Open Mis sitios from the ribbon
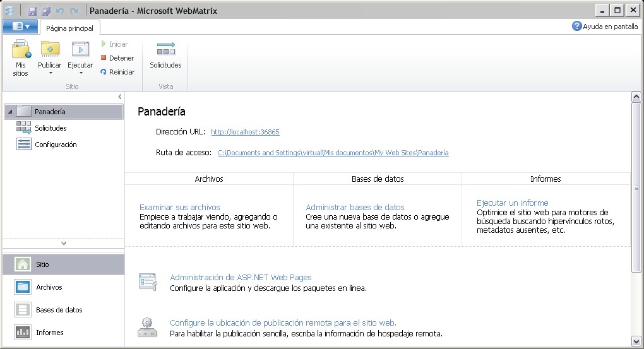This screenshot has width=644, height=349. click(x=21, y=58)
